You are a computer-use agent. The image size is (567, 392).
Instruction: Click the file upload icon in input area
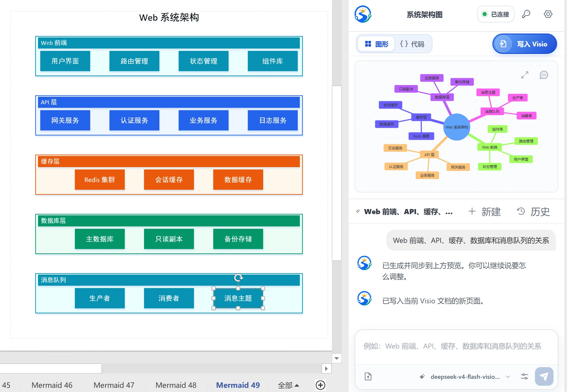(368, 376)
